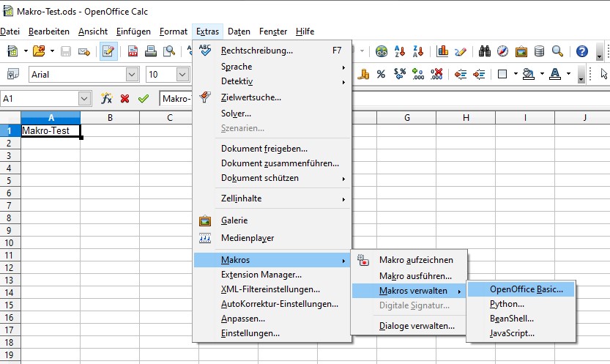Click the Percent number format icon
The width and height of the screenshot is (610, 364).
click(382, 74)
